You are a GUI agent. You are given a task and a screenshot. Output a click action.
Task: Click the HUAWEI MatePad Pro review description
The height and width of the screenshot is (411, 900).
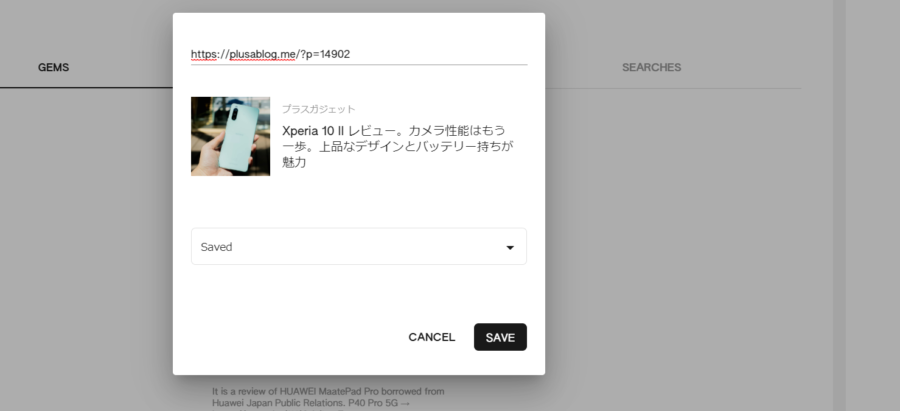coord(327,391)
